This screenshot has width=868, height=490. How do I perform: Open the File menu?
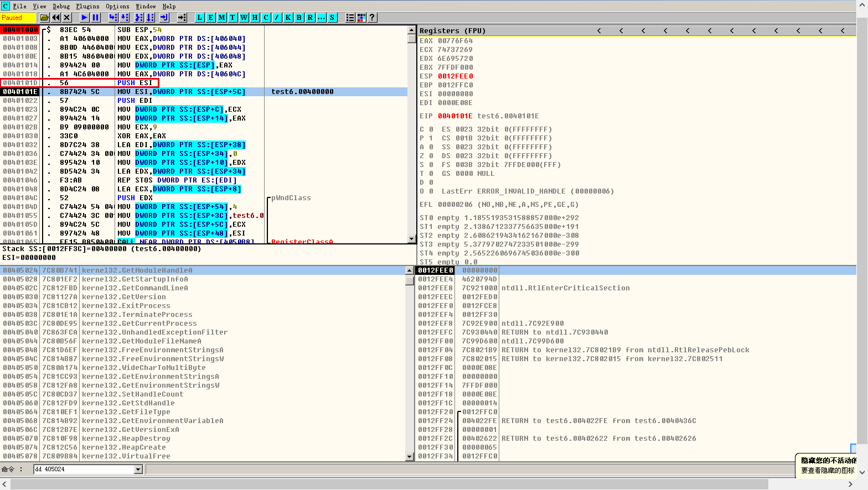20,7
